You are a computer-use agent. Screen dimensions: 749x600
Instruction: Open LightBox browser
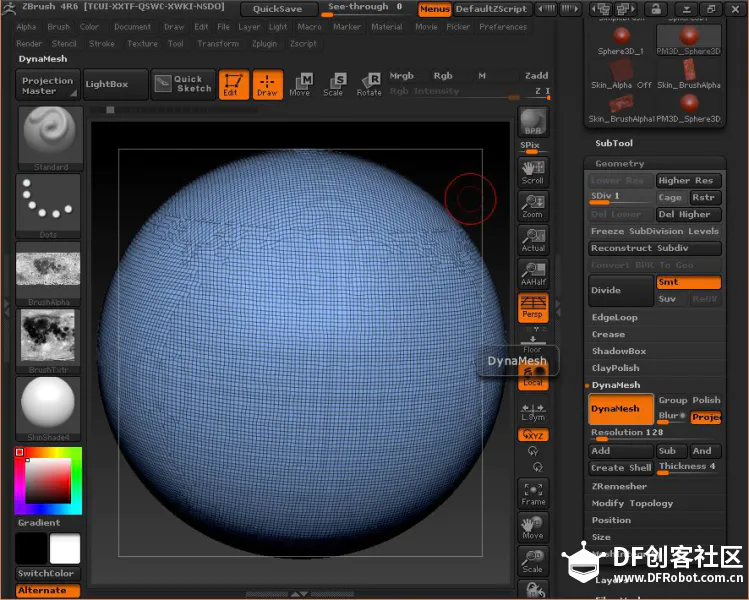(115, 84)
